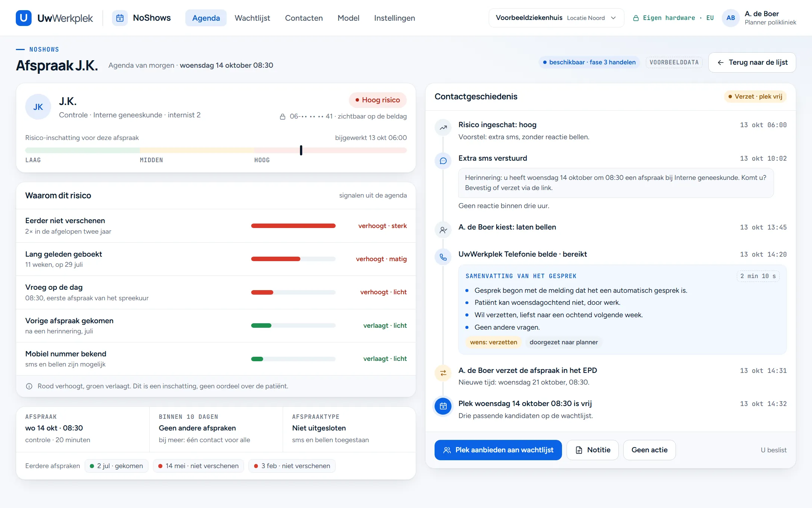Click the Eerder niet verschenen strength bar
The image size is (812, 508).
[x=293, y=226]
